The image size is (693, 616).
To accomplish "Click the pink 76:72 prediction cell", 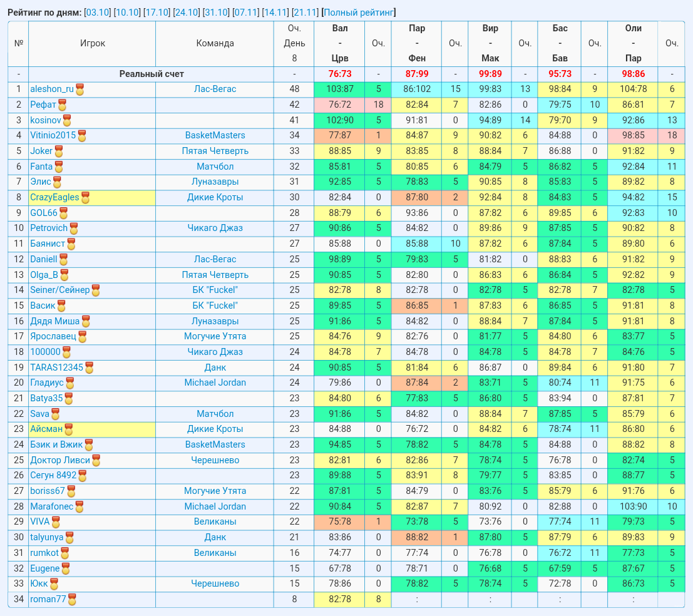I will [x=339, y=105].
